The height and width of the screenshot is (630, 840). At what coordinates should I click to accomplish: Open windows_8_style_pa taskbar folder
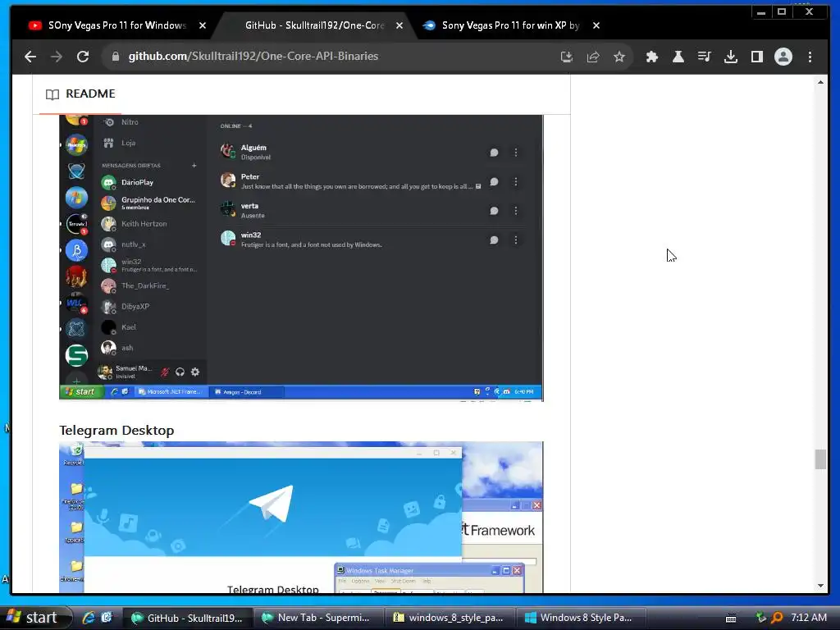[x=449, y=618]
